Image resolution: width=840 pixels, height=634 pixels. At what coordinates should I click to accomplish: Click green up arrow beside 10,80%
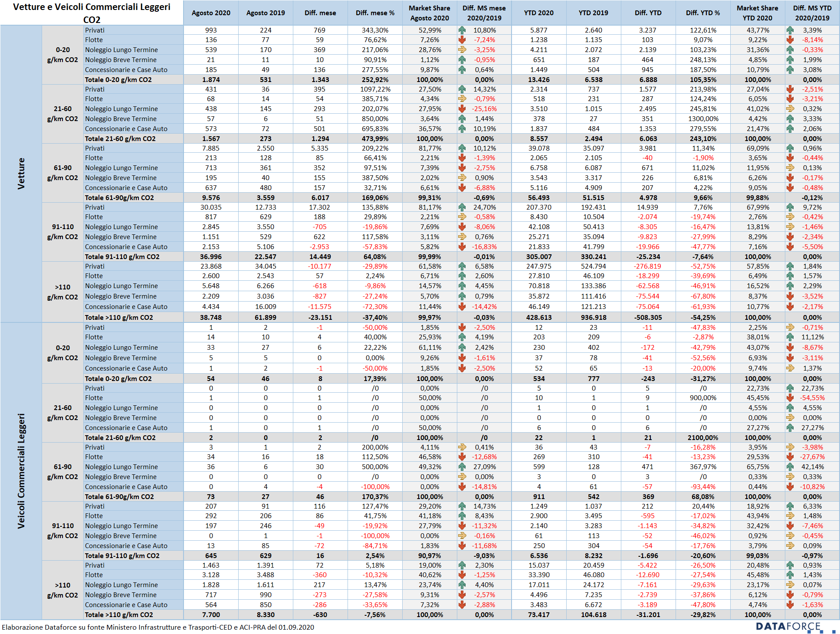(x=462, y=30)
